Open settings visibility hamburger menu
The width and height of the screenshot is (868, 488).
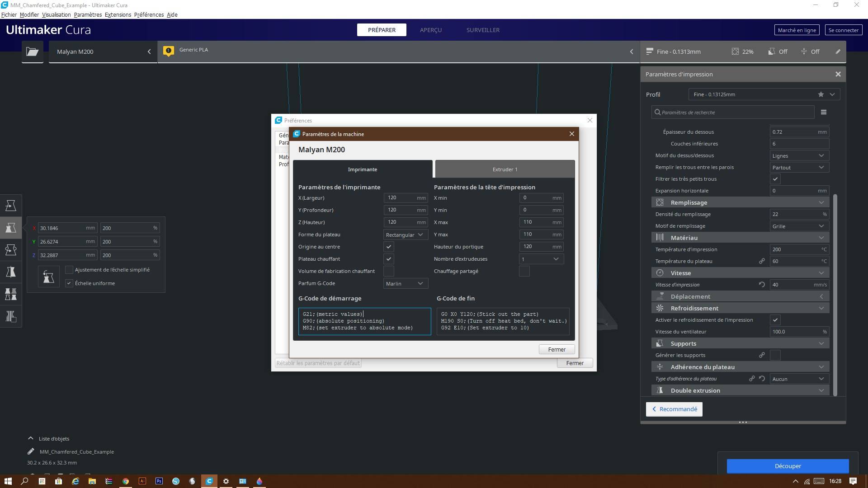823,112
